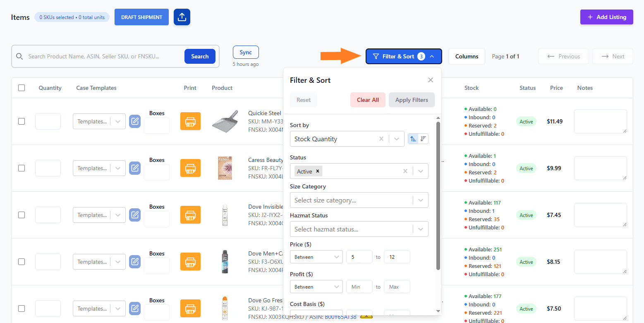Check the select-all checkbox in the table header
644x323 pixels.
(x=22, y=87)
